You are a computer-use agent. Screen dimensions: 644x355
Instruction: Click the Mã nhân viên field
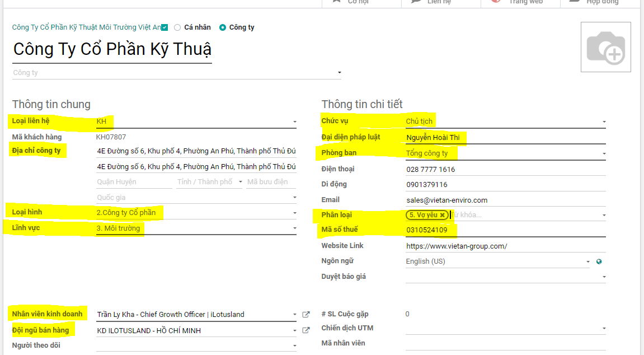(506, 343)
